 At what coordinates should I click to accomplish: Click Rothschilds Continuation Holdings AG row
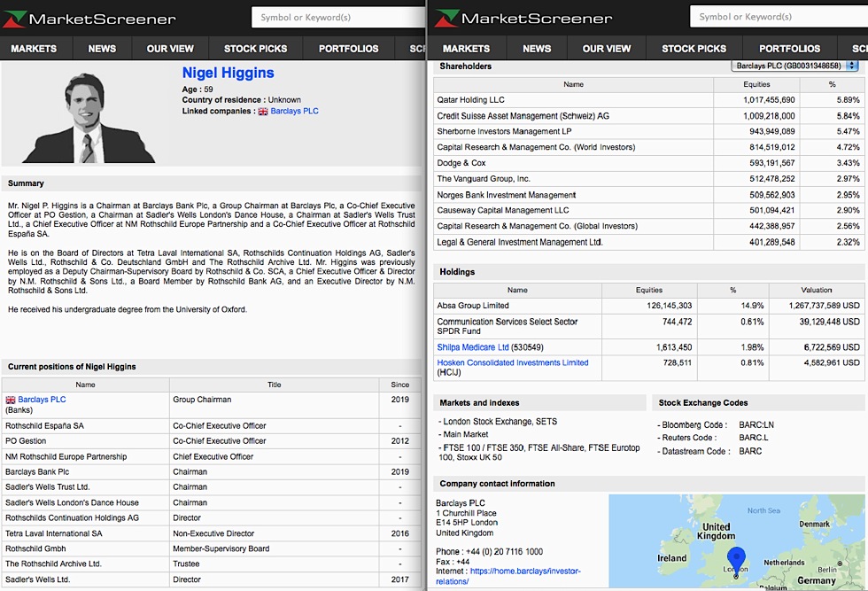coord(212,518)
